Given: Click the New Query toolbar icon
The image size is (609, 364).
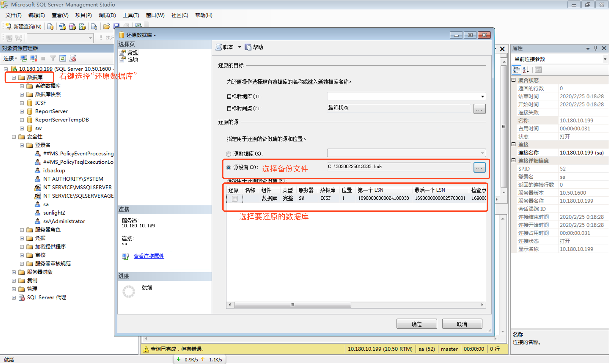Looking at the screenshot, I should (9, 26).
